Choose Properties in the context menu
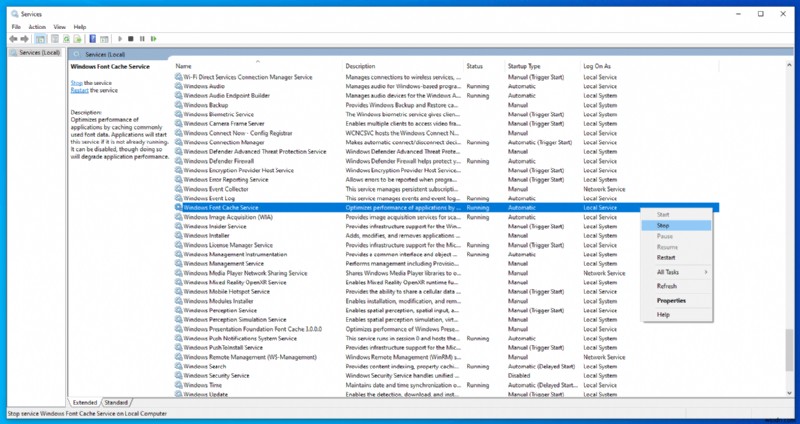 tap(677, 301)
